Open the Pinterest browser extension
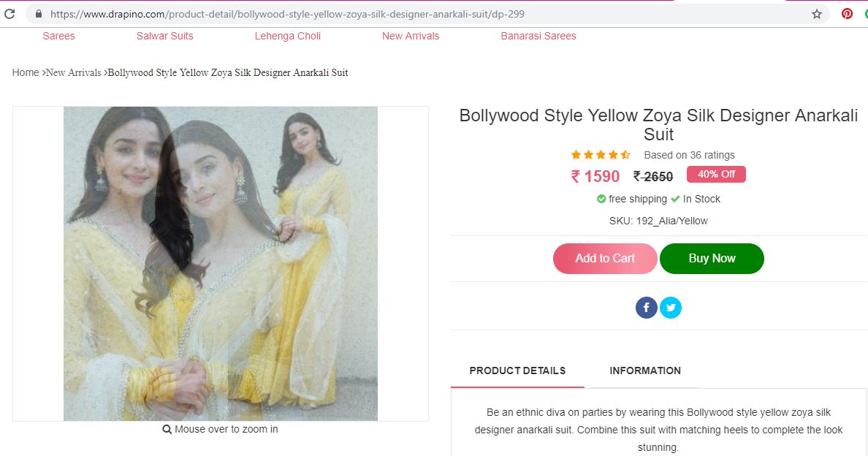The image size is (868, 456). point(847,13)
